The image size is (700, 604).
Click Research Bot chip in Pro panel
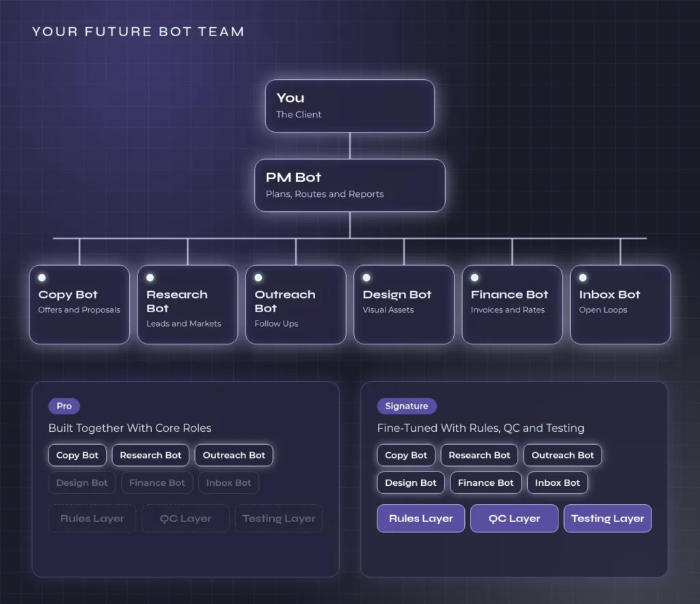click(x=150, y=455)
